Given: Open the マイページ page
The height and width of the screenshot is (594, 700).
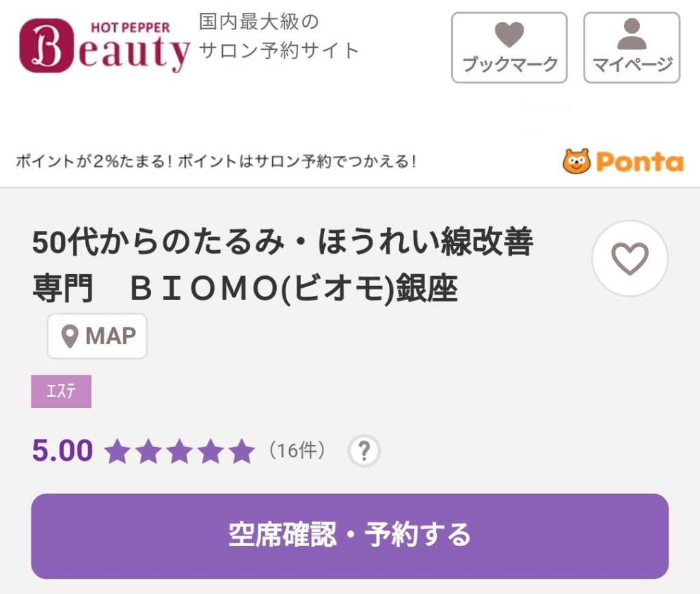Looking at the screenshot, I should 630,47.
